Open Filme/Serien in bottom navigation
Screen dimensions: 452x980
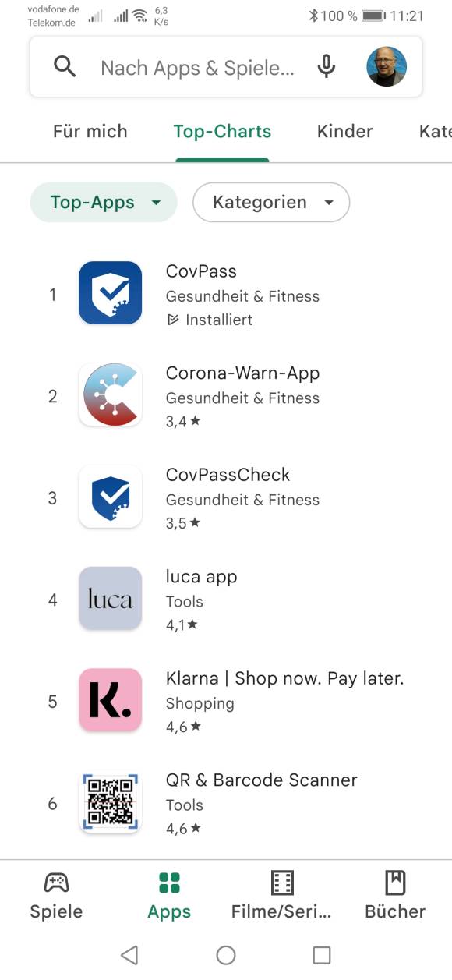(281, 897)
